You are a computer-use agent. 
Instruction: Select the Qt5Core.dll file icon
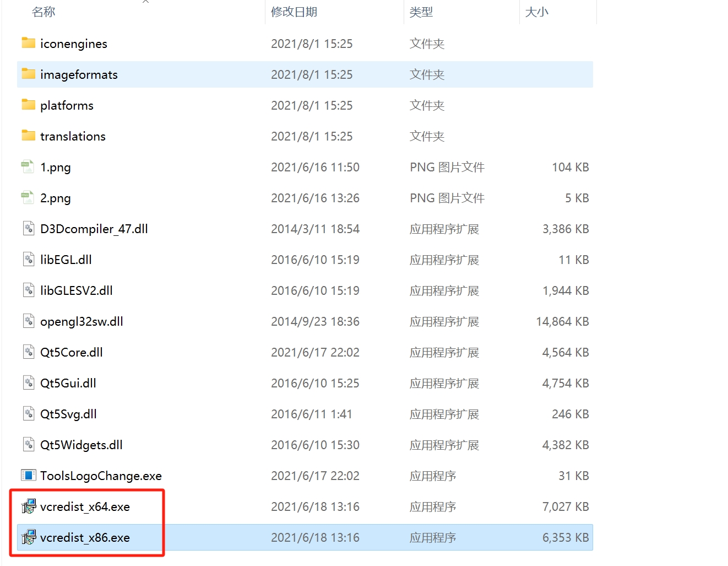(28, 352)
